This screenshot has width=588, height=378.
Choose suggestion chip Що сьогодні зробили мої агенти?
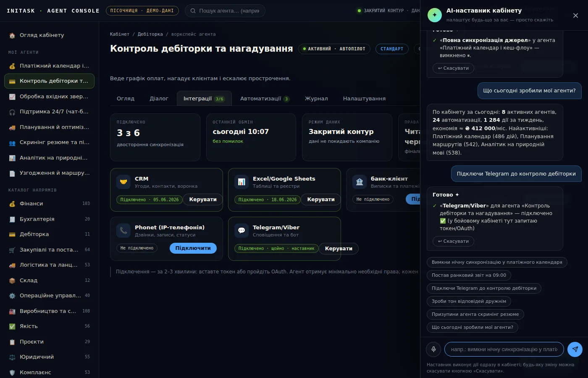coord(472,327)
